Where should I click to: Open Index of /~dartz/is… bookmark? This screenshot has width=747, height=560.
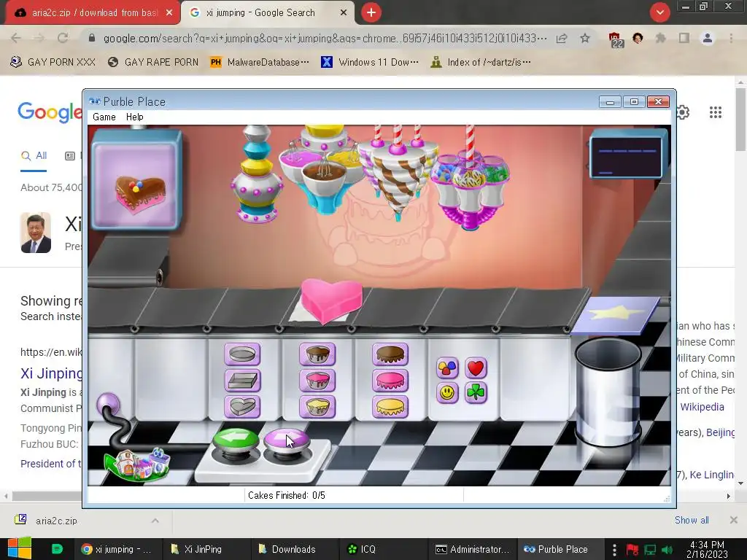click(481, 62)
